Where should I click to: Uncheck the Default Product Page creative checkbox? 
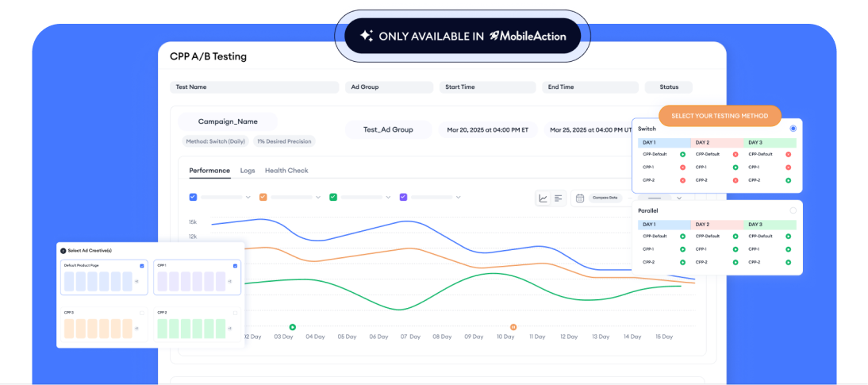pyautogui.click(x=142, y=266)
